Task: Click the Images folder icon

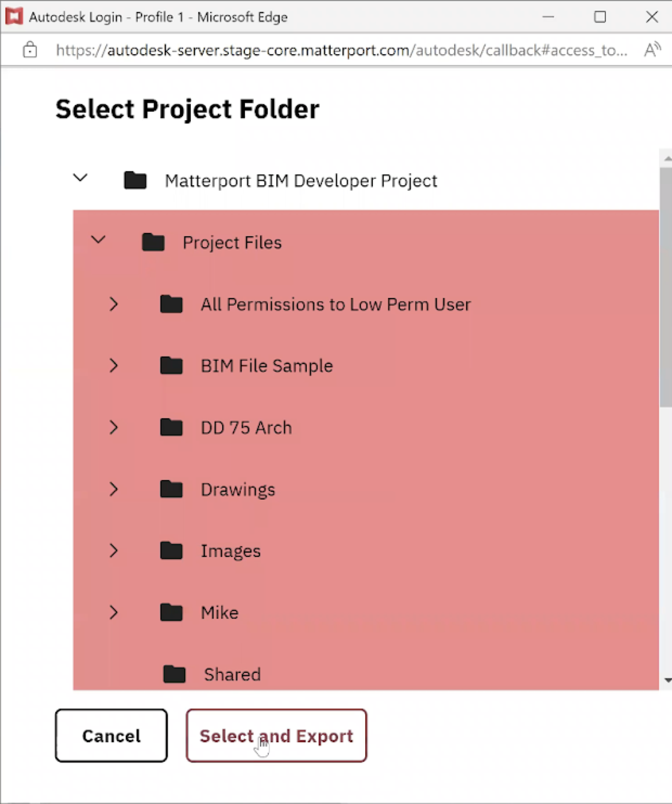Action: click(x=170, y=550)
